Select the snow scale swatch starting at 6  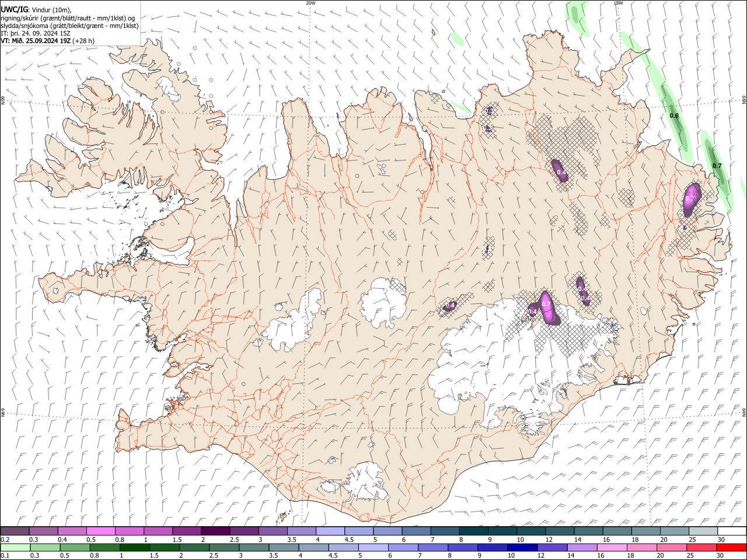(x=416, y=531)
